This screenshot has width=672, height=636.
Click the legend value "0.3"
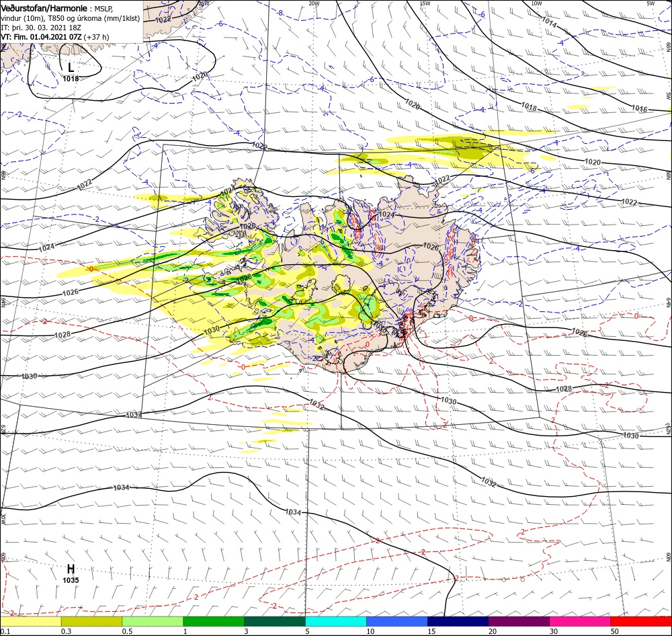[x=66, y=631]
